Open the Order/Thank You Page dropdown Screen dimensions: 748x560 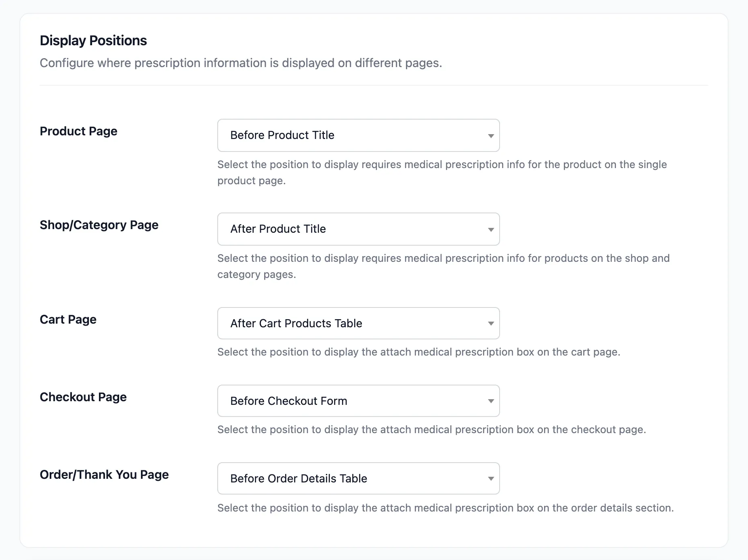[x=358, y=478]
